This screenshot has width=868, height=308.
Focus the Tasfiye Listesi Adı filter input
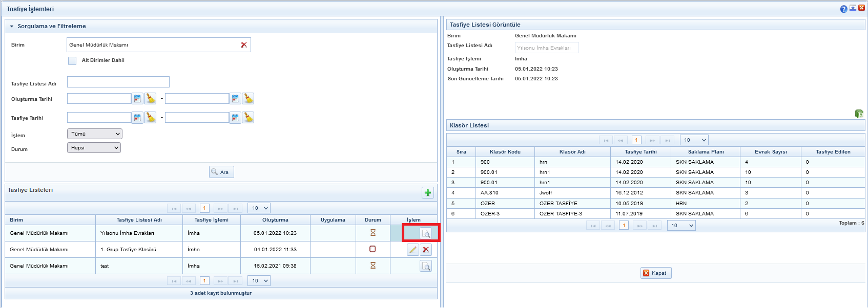point(118,82)
